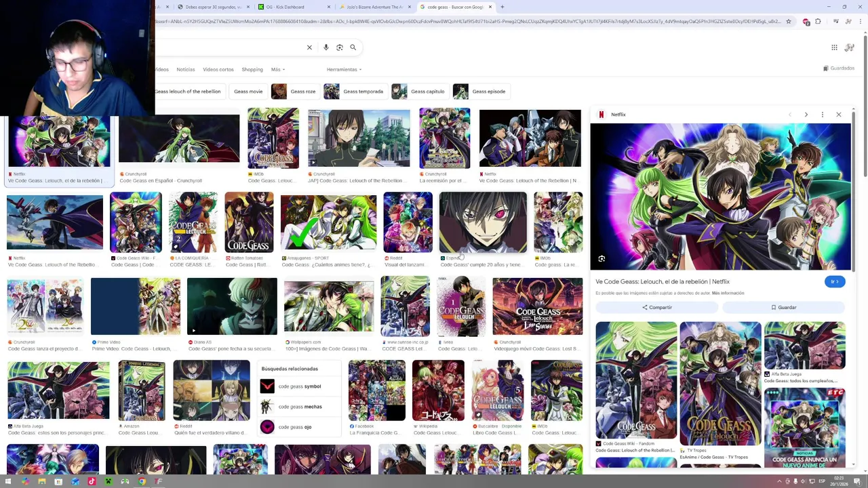Select the Geass episode suggestion chip
Viewport: 868px width, 488px height.
point(481,91)
